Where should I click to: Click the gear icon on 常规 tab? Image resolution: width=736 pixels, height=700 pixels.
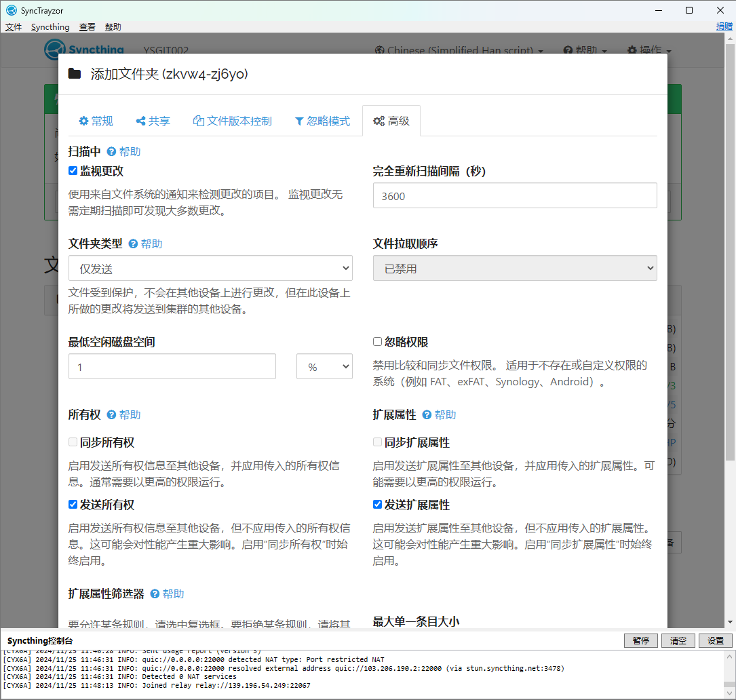pyautogui.click(x=83, y=121)
